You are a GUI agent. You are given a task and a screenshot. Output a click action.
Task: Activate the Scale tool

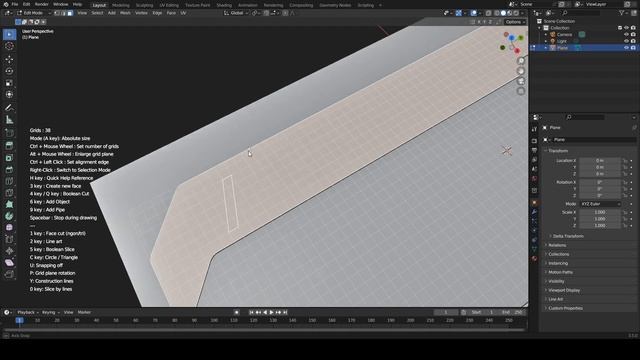(x=9, y=83)
